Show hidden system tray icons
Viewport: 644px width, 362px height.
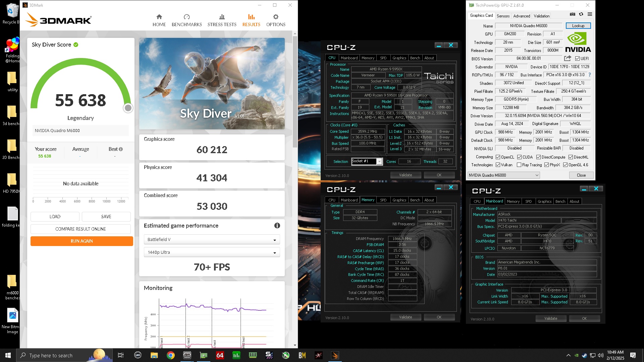568,355
